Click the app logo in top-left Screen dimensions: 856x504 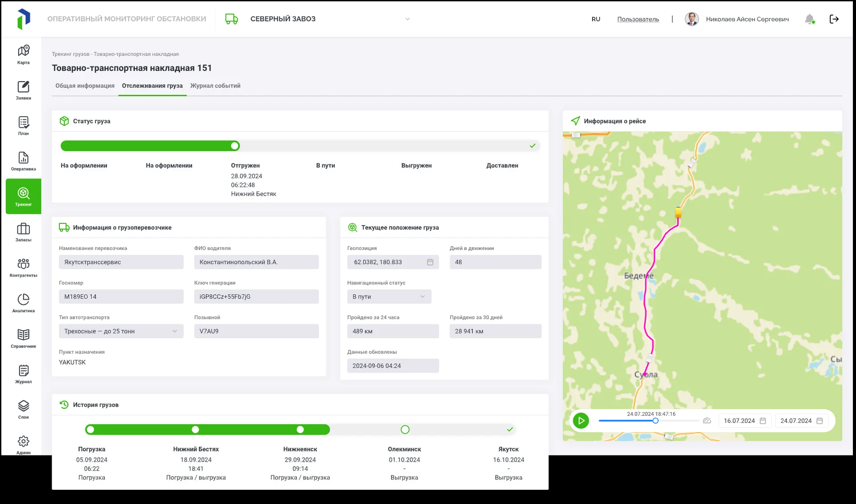[24, 19]
